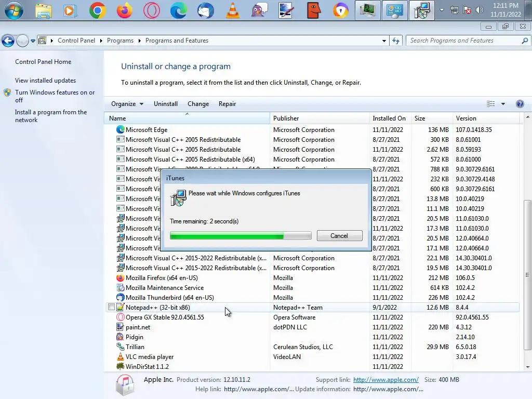Launch Pidgin from the taskbar
This screenshot has width=532, height=399.
click(260, 10)
